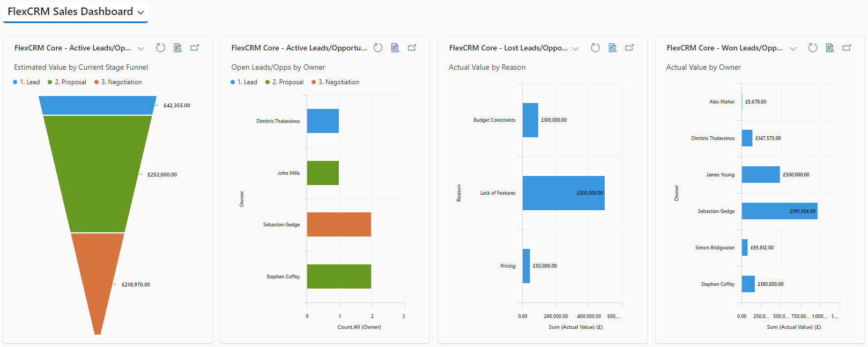Expand the Actual Value by Reason chart
Screen dimensions: 868x347
point(630,48)
